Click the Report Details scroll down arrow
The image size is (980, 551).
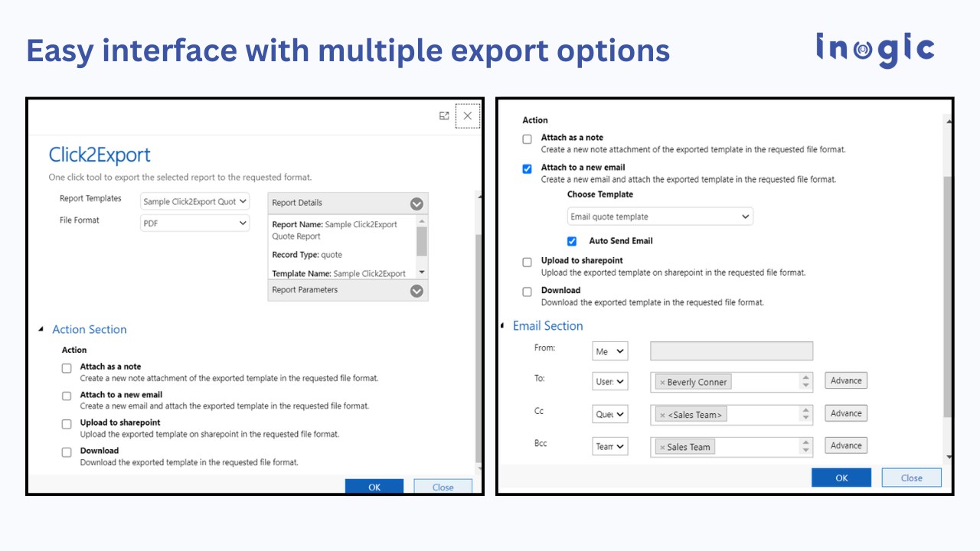pyautogui.click(x=422, y=273)
